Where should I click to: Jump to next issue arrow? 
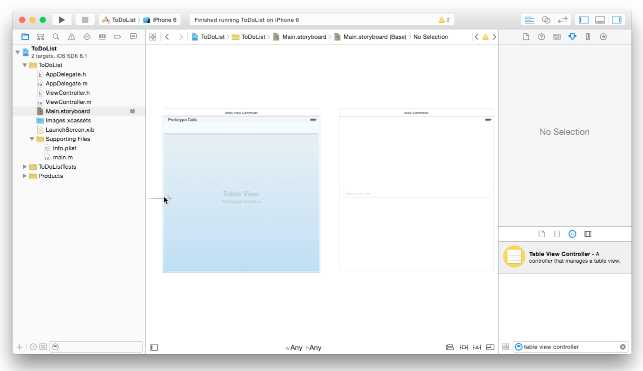494,37
